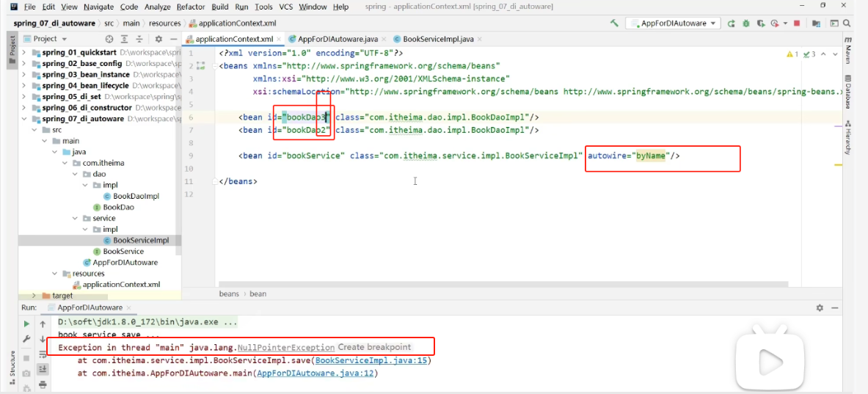The height and width of the screenshot is (394, 868).
Task: Select BookService interface in the project tree
Action: (x=123, y=251)
